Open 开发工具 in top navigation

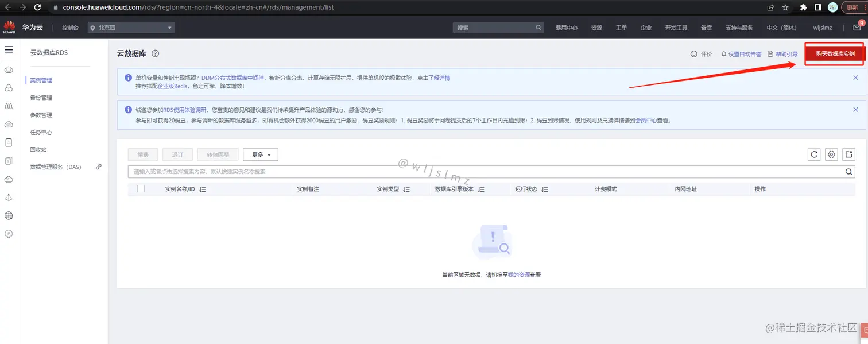coord(676,28)
